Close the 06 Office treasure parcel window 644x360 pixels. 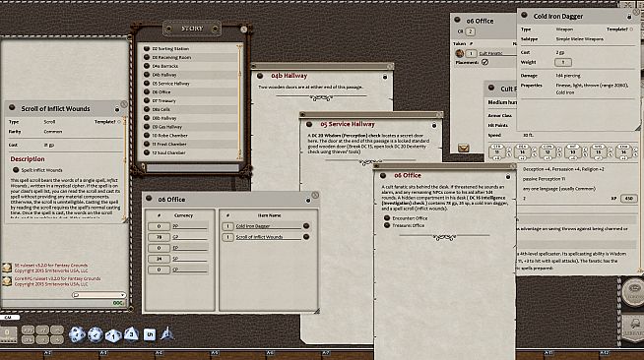pos(315,195)
